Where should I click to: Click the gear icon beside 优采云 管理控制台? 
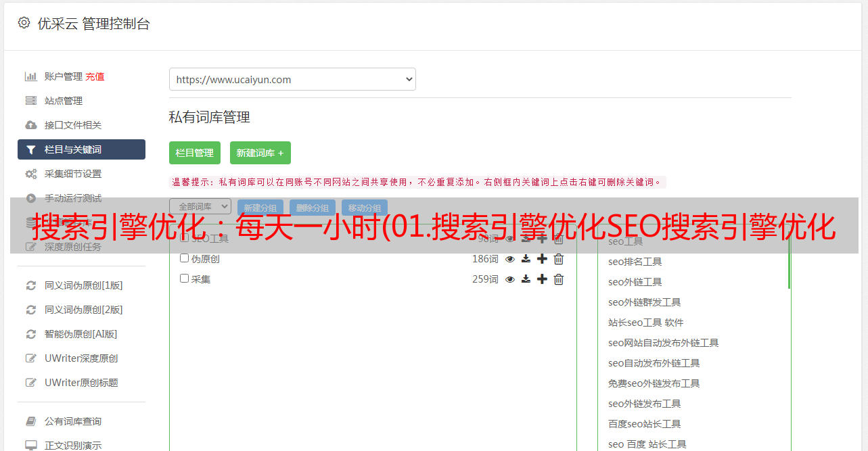[24, 23]
